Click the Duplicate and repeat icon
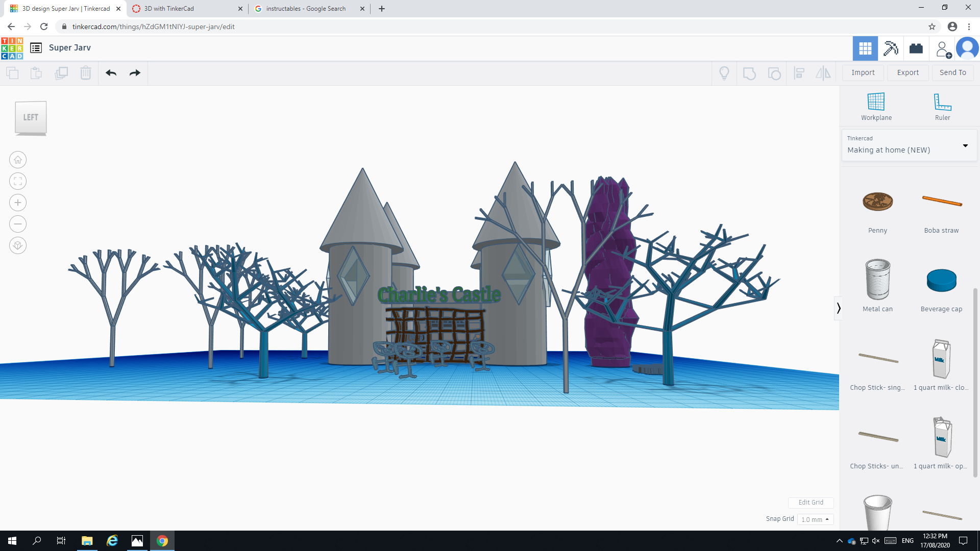This screenshot has width=980, height=551. coord(61,73)
